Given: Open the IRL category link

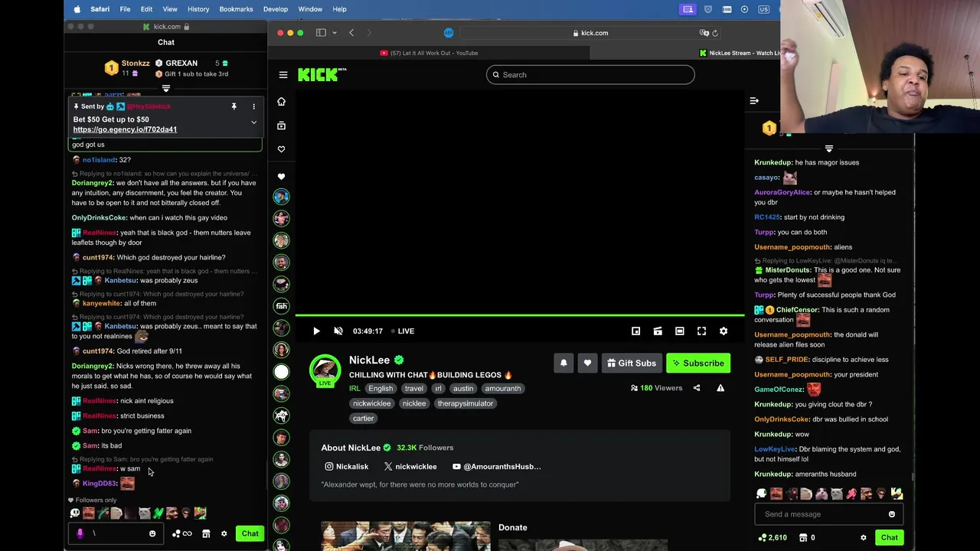Looking at the screenshot, I should tap(354, 389).
